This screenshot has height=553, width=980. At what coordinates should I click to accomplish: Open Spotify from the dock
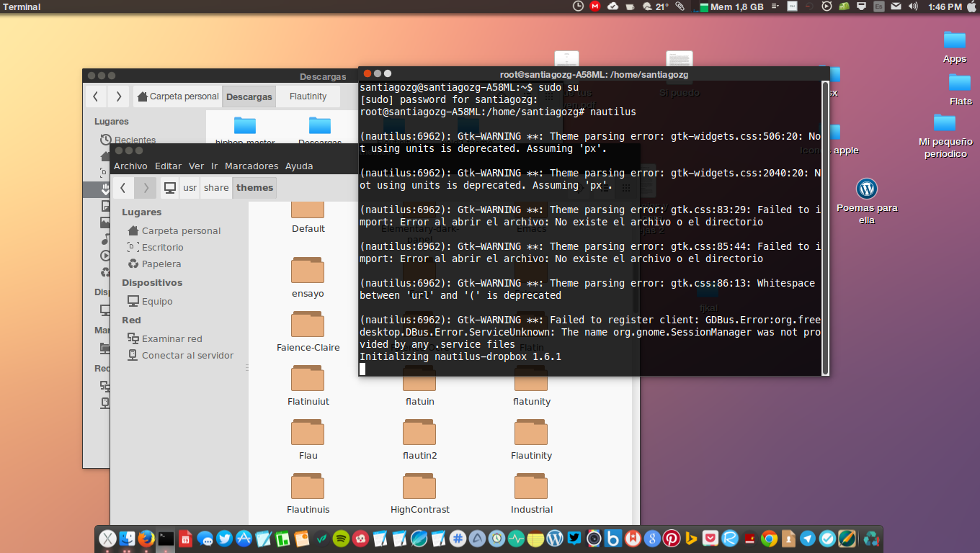click(x=342, y=538)
